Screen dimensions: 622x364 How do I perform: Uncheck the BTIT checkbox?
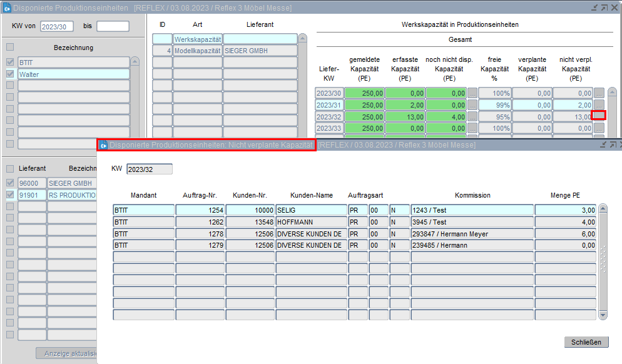point(9,62)
